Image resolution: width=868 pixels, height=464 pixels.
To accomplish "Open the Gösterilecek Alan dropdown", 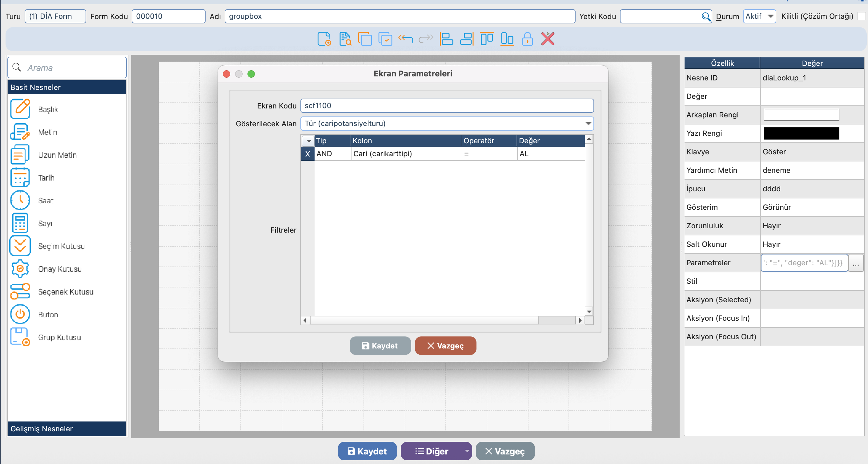I will pos(588,124).
